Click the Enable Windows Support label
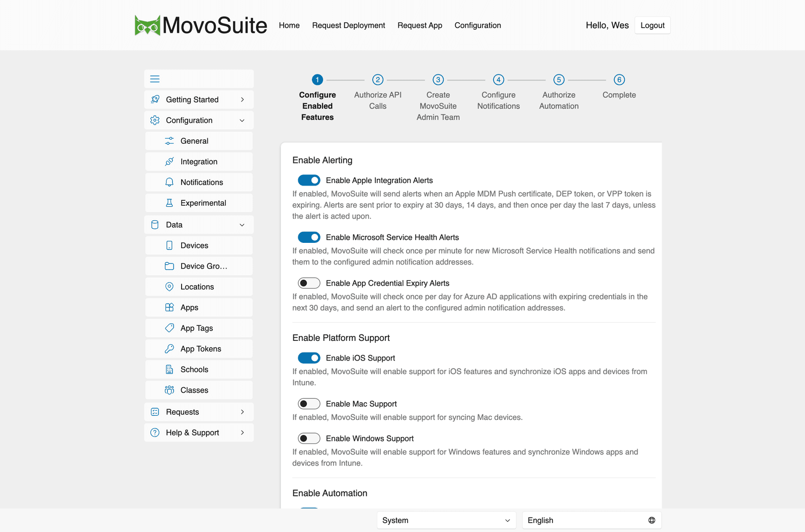Image resolution: width=805 pixels, height=532 pixels. coord(370,438)
